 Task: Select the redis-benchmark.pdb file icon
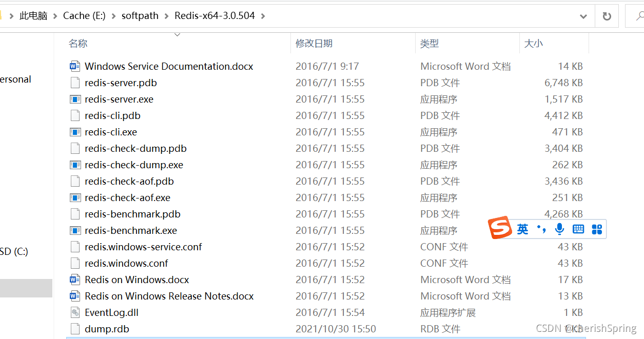coord(75,214)
